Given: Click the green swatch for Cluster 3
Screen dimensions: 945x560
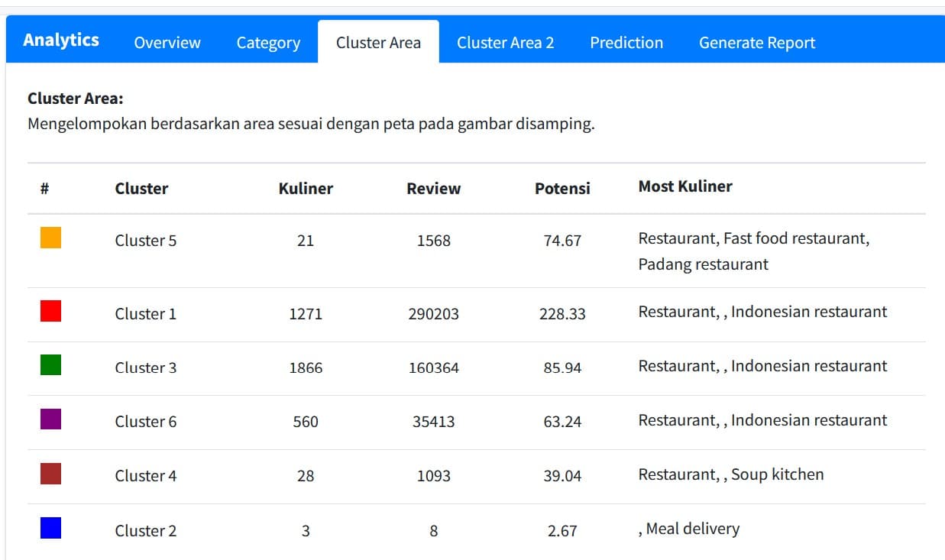Looking at the screenshot, I should pos(50,365).
